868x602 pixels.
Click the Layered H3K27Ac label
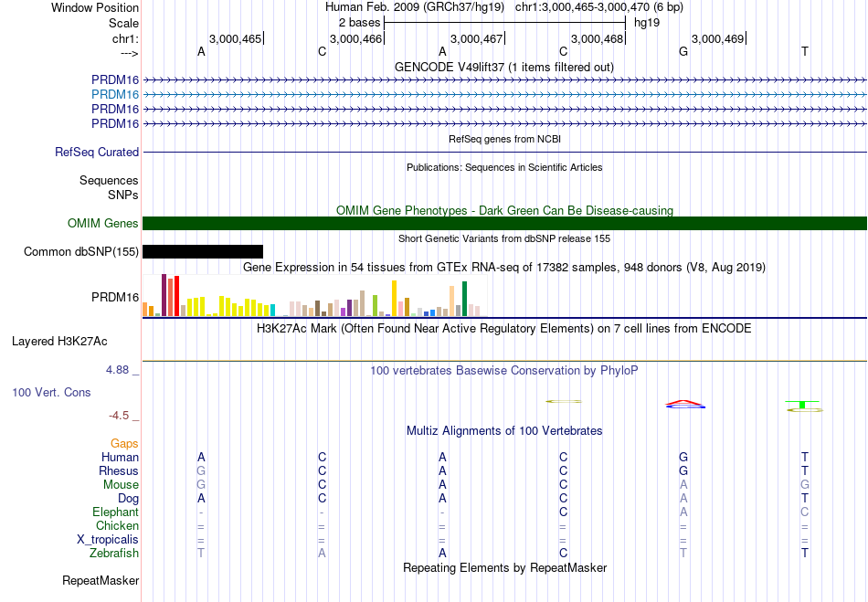coord(59,342)
